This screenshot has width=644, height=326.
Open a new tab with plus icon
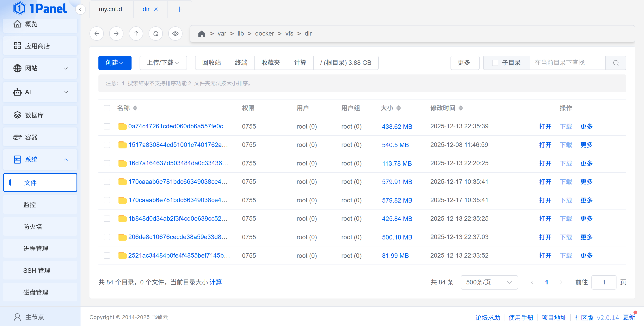pos(179,9)
